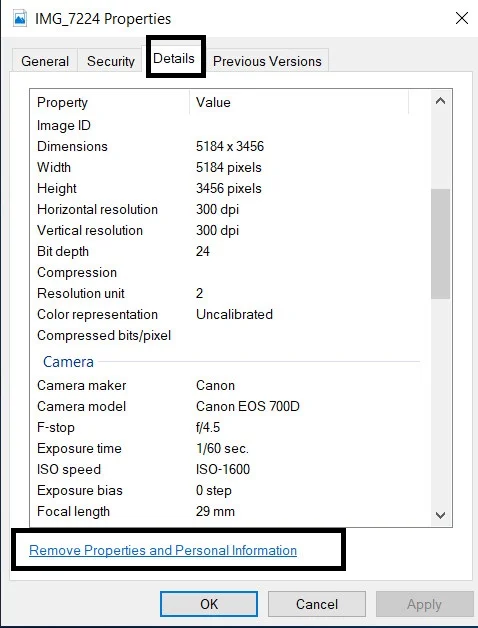
Task: Select the Details tab
Action: click(x=174, y=58)
